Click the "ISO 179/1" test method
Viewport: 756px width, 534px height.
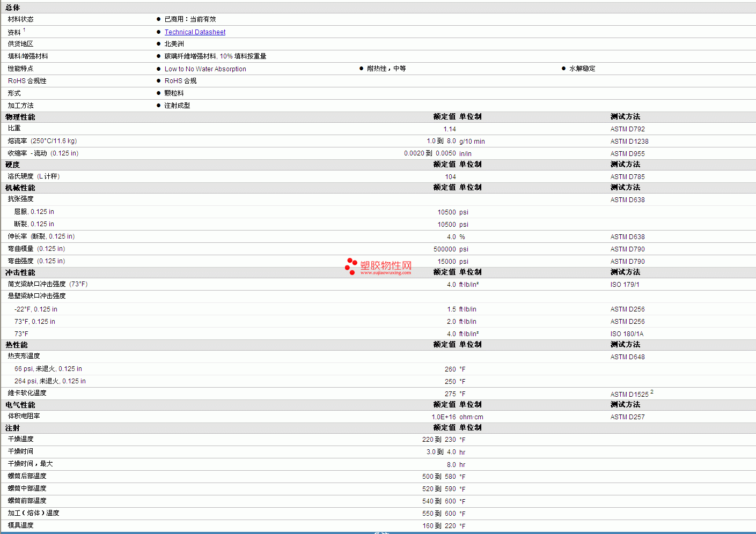point(625,285)
